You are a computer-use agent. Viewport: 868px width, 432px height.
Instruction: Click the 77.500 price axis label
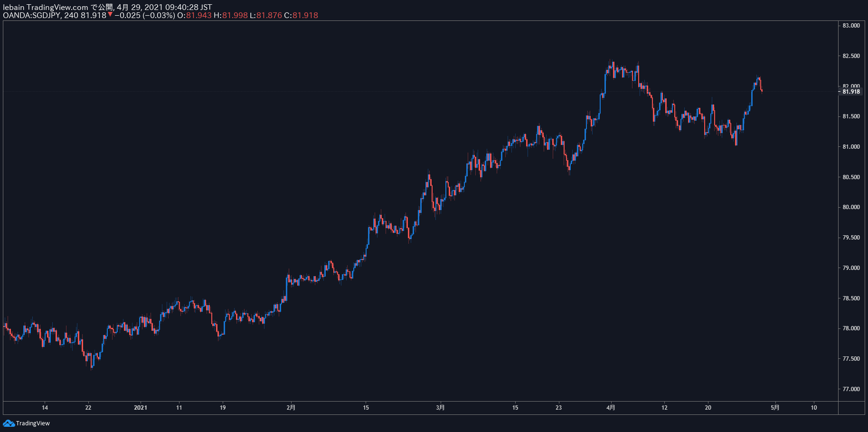[851, 359]
